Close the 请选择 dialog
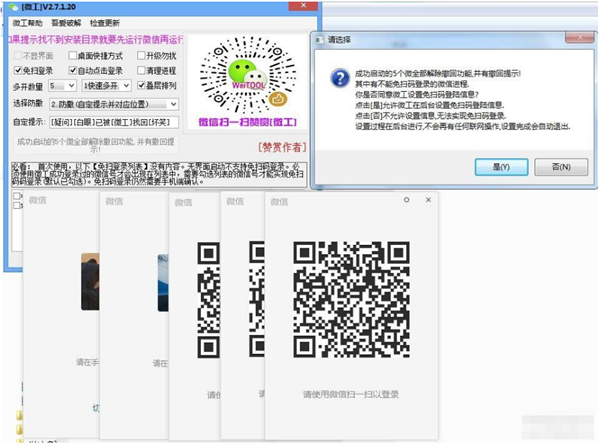Image resolution: width=600 pixels, height=446 pixels. (579, 37)
